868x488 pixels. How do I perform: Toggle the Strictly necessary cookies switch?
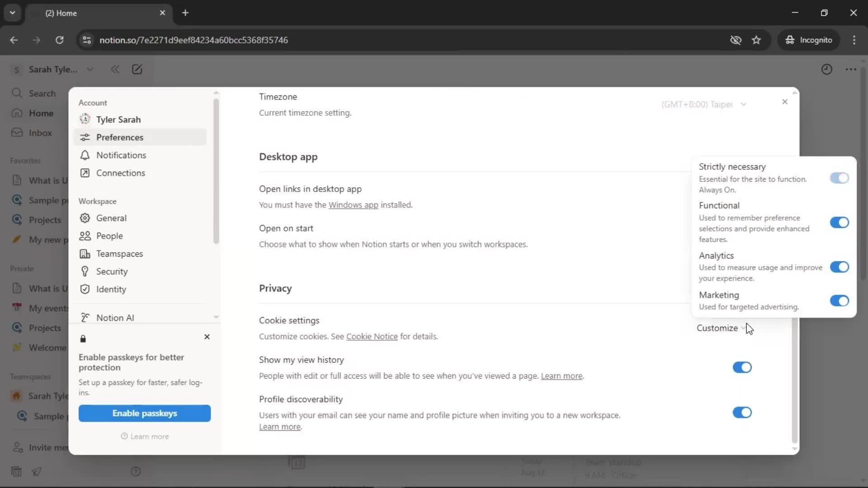[x=839, y=178]
